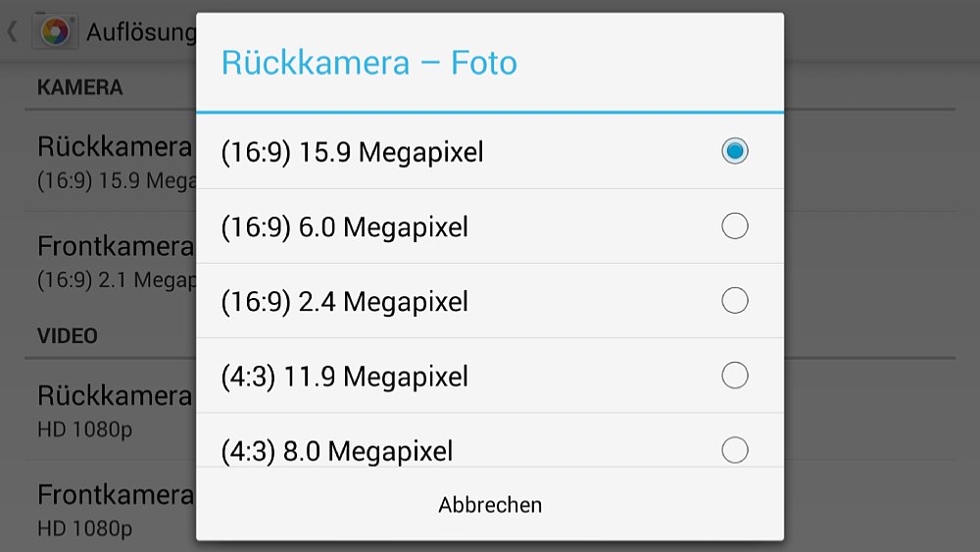Tap the (16:9) 2.4 Megapixel option label
Screen dimensions: 980x552
(x=344, y=302)
